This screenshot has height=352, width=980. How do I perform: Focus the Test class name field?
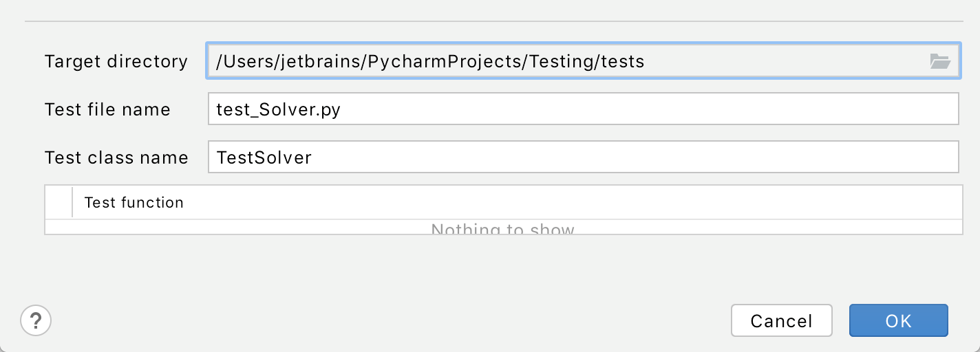click(584, 157)
